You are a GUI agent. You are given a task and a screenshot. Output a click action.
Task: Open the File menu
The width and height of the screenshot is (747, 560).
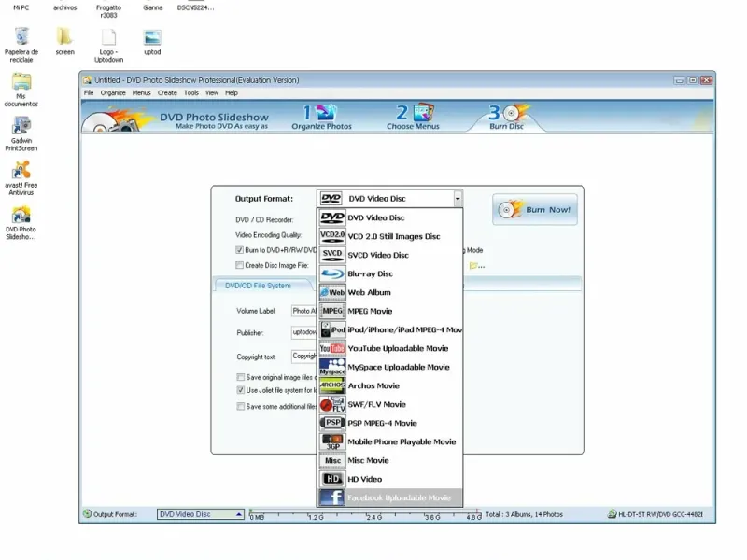[89, 92]
